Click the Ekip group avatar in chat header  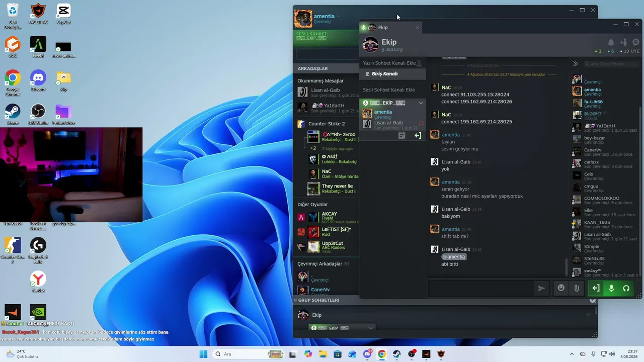(x=371, y=44)
